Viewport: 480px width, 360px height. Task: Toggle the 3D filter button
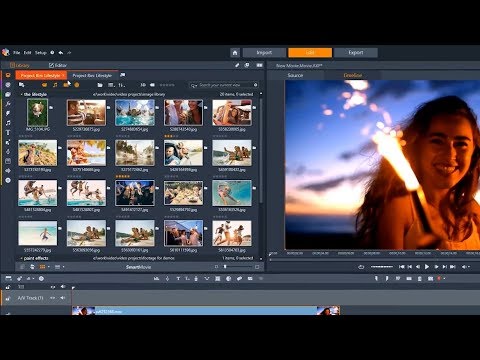click(x=143, y=85)
